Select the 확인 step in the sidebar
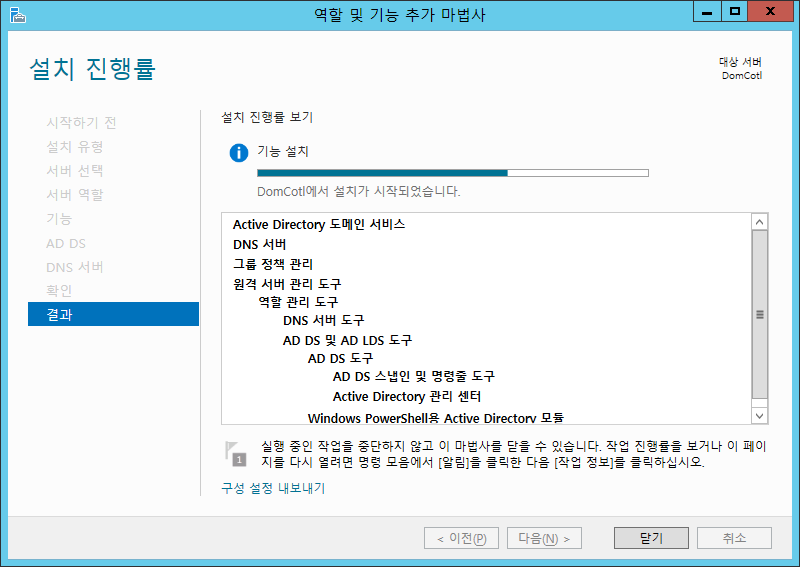The image size is (800, 567). [x=59, y=290]
